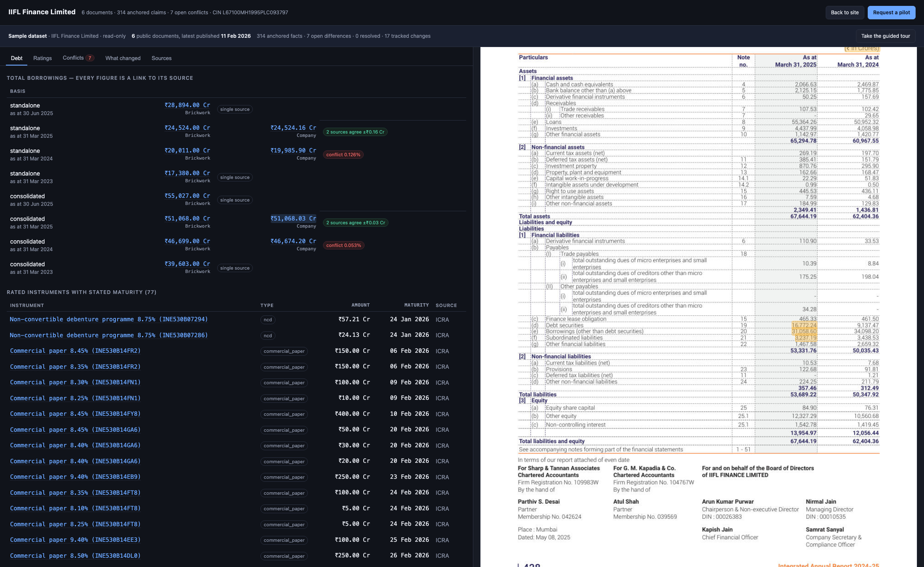Click the IIFL Finance Limited title
924x567 pixels.
[42, 12]
